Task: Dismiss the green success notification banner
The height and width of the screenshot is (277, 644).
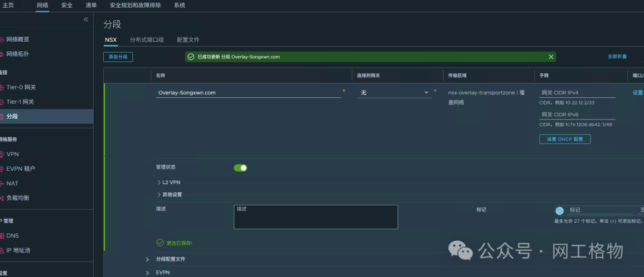Action: coord(551,57)
